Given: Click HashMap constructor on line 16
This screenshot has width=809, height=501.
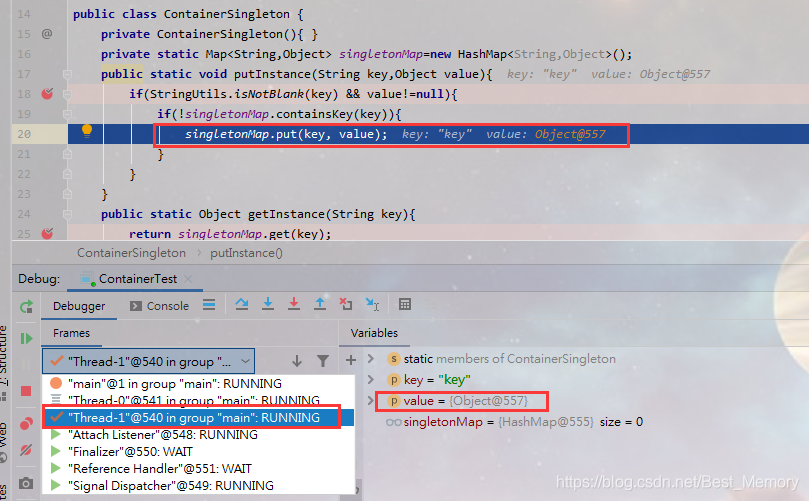Looking at the screenshot, I should click(x=482, y=54).
